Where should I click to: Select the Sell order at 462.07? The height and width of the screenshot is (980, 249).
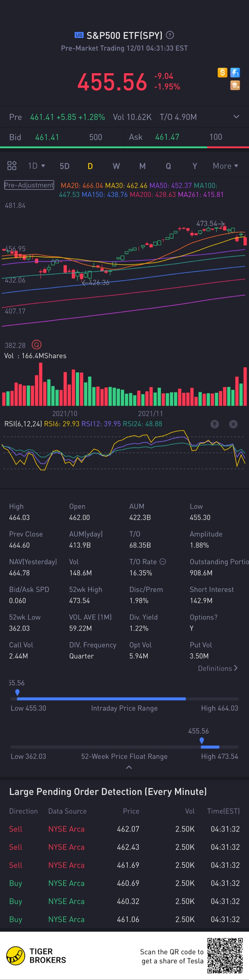click(x=124, y=829)
